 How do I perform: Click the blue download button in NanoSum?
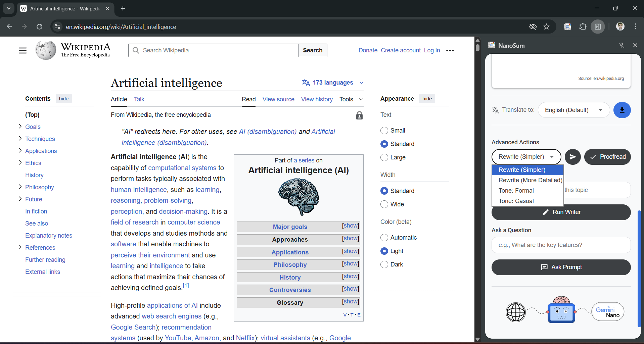click(622, 110)
